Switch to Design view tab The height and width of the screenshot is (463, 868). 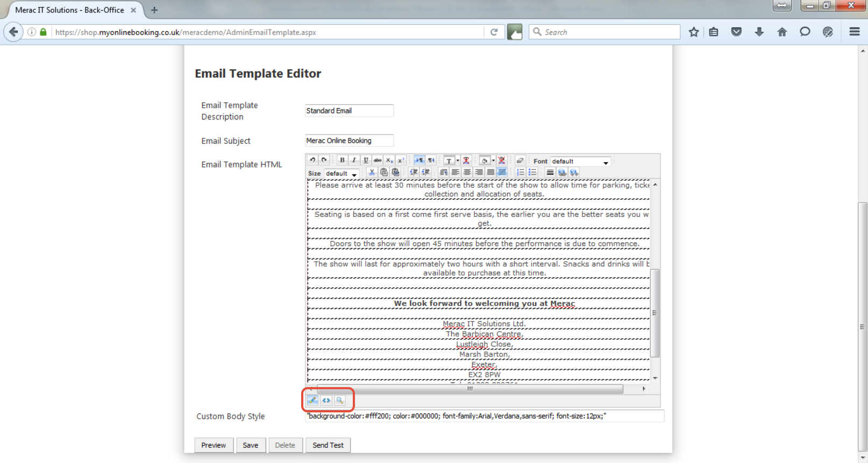[312, 400]
